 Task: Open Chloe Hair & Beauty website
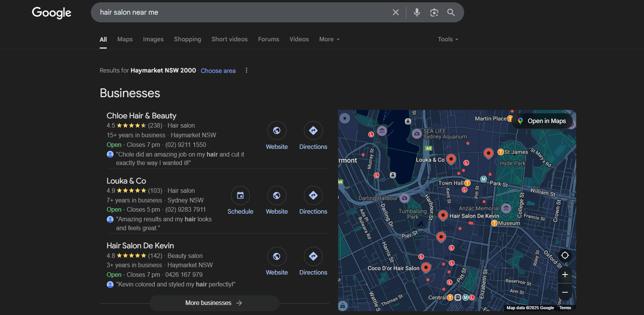(x=277, y=131)
